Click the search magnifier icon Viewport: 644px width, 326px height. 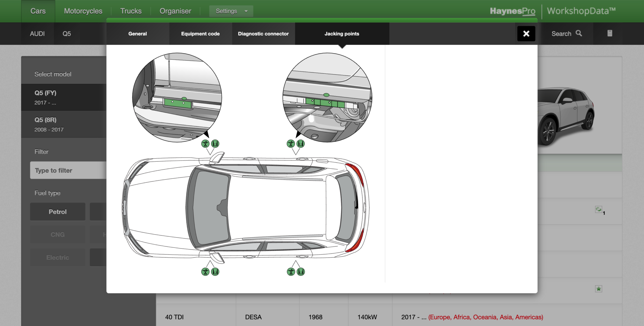[x=579, y=33]
